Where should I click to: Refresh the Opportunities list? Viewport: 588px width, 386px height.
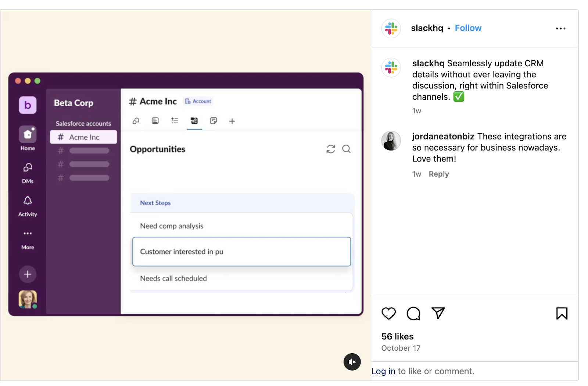[331, 149]
